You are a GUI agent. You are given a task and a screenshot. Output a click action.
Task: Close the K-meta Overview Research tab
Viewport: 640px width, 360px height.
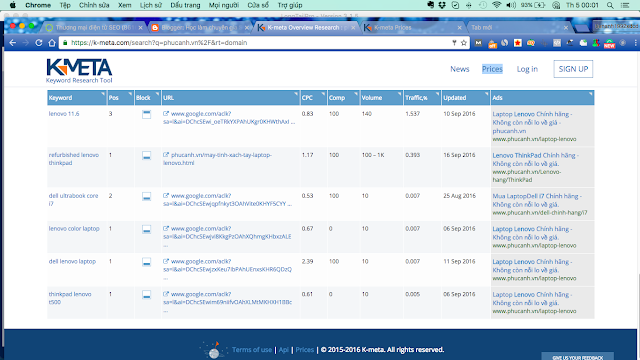click(353, 28)
